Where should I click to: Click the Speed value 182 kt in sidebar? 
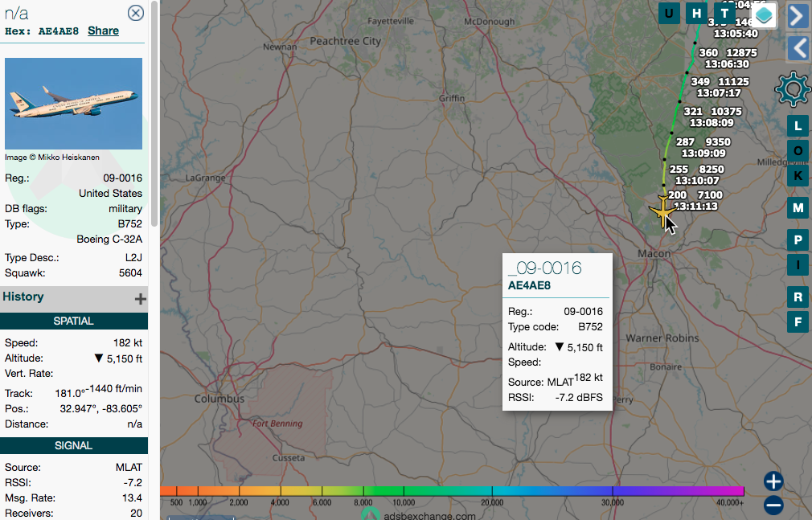tap(128, 343)
